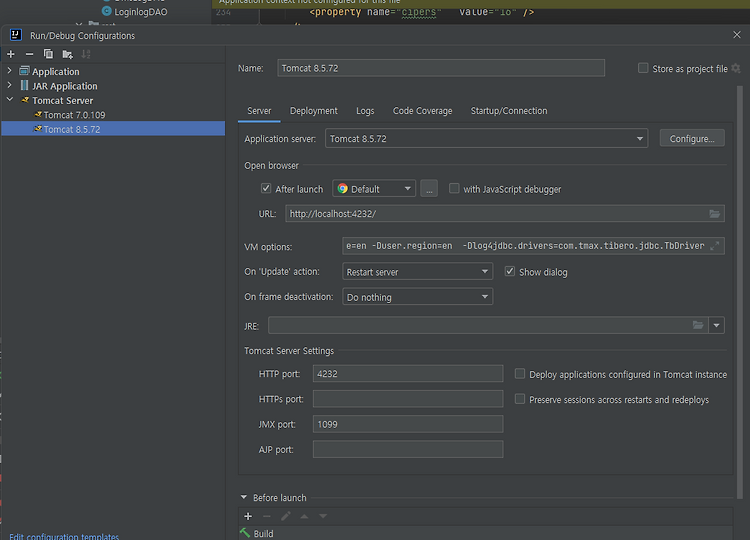750x540 pixels.
Task: Move Before launch task up
Action: [x=304, y=516]
